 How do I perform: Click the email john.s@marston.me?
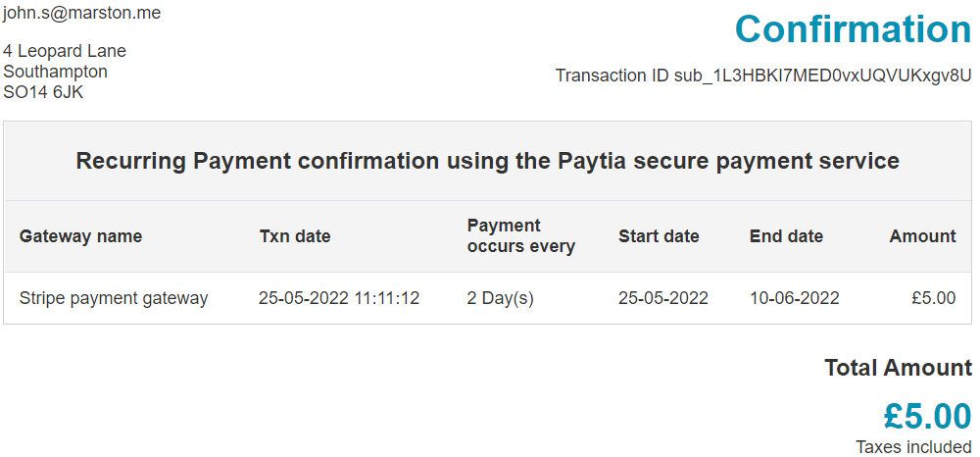click(x=82, y=13)
